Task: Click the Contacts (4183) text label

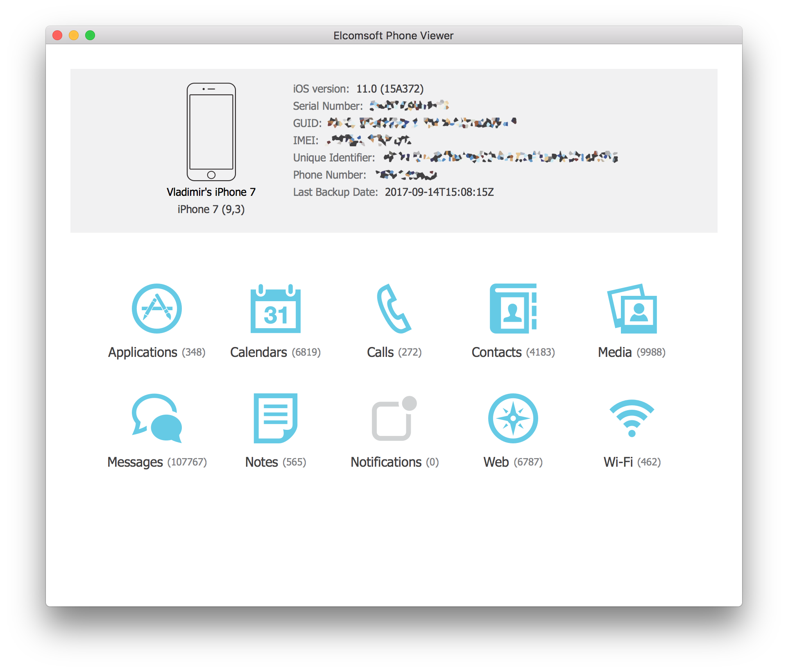Action: (x=513, y=352)
